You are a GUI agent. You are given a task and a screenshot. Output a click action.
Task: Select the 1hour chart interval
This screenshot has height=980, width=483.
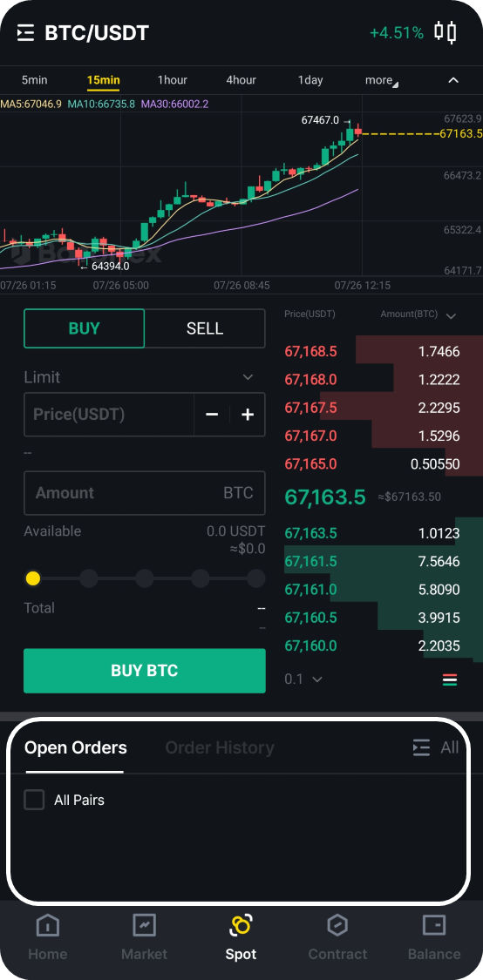pyautogui.click(x=172, y=80)
